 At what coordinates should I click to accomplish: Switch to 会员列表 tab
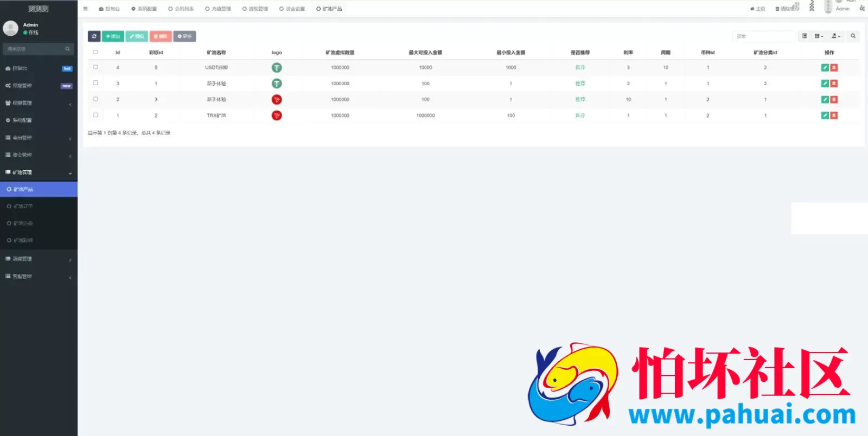181,9
